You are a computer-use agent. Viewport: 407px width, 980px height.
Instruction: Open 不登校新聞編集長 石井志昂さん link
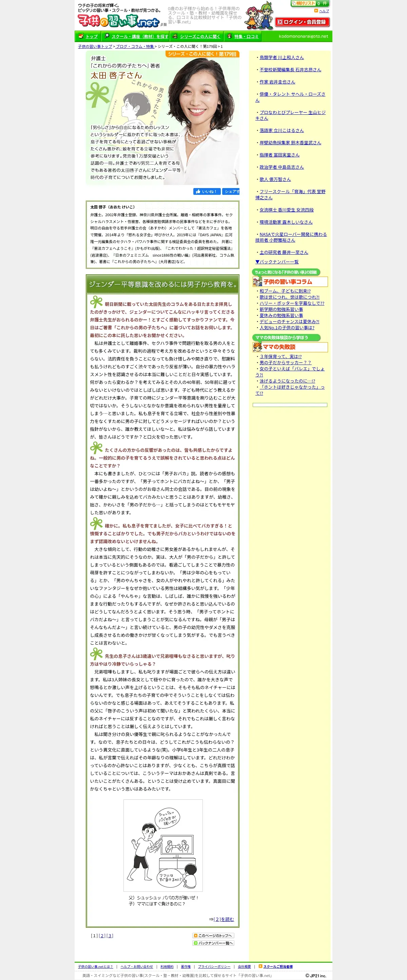pyautogui.click(x=290, y=70)
